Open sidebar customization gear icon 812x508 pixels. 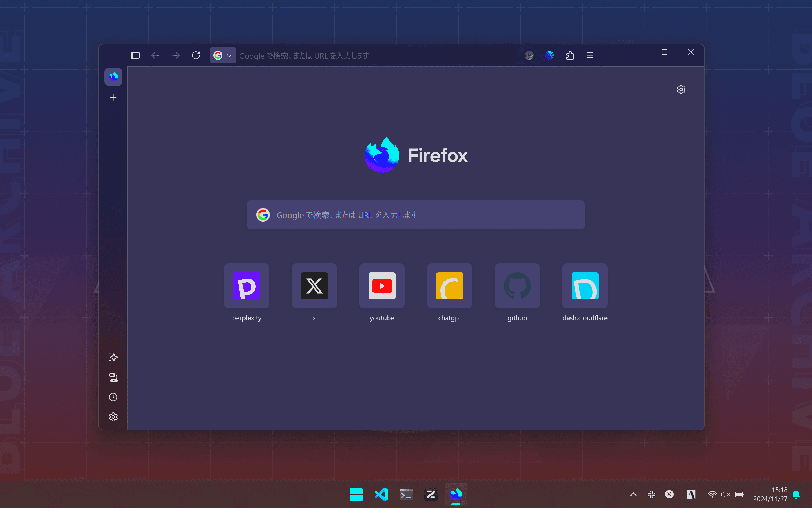point(113,417)
